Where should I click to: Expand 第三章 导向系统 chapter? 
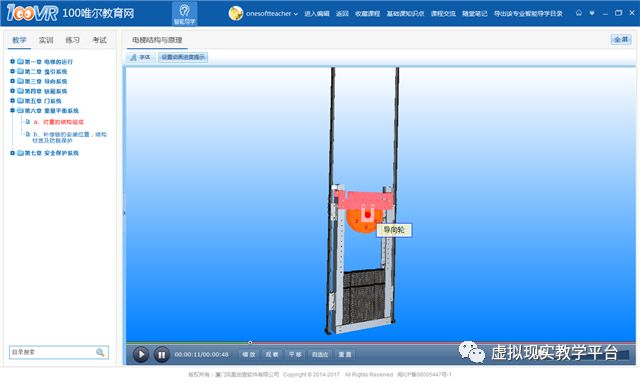[x=12, y=81]
